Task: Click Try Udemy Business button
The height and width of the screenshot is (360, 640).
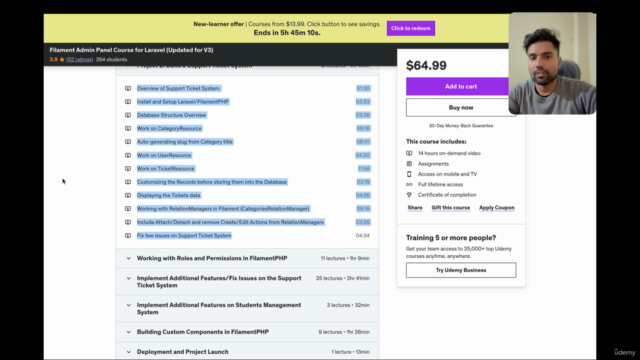Action: [x=461, y=270]
